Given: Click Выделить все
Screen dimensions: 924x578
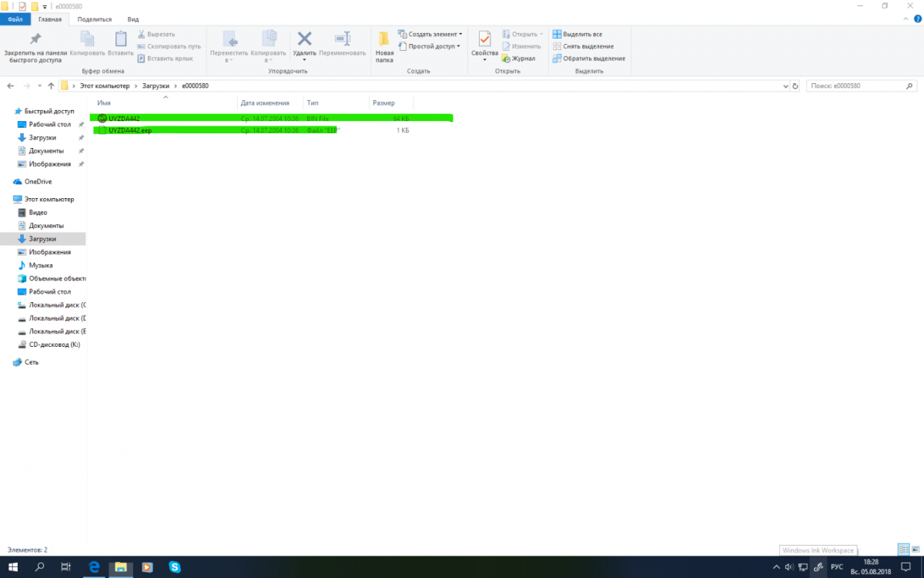Looking at the screenshot, I should [577, 35].
